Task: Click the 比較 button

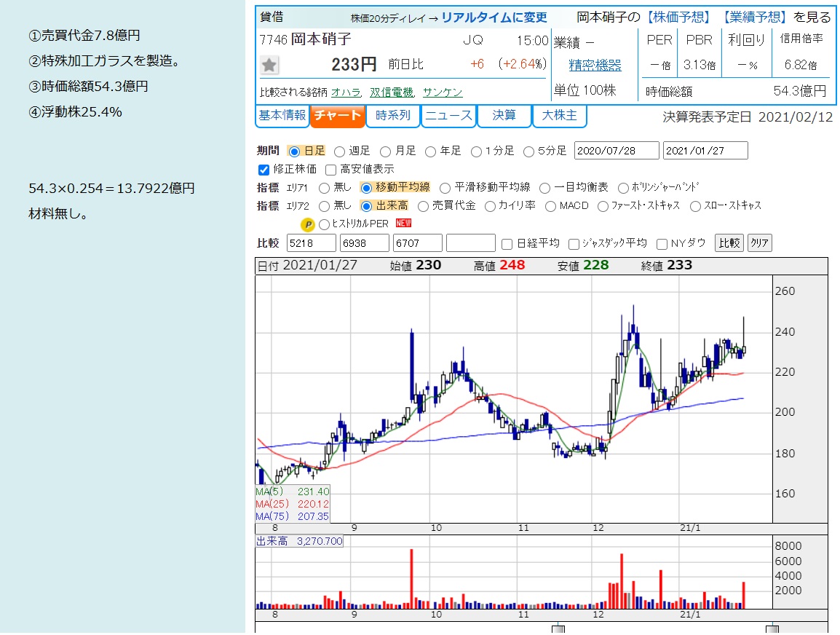Action: point(729,243)
